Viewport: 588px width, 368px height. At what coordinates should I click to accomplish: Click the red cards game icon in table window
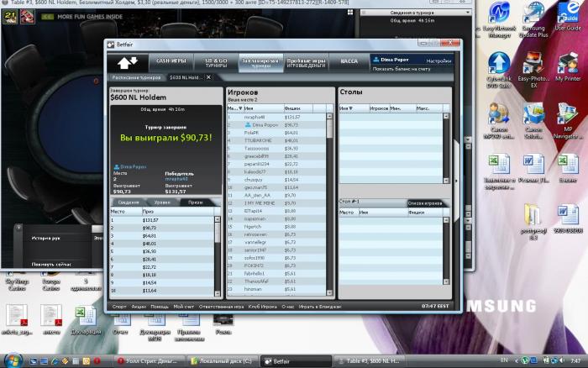(27, 17)
